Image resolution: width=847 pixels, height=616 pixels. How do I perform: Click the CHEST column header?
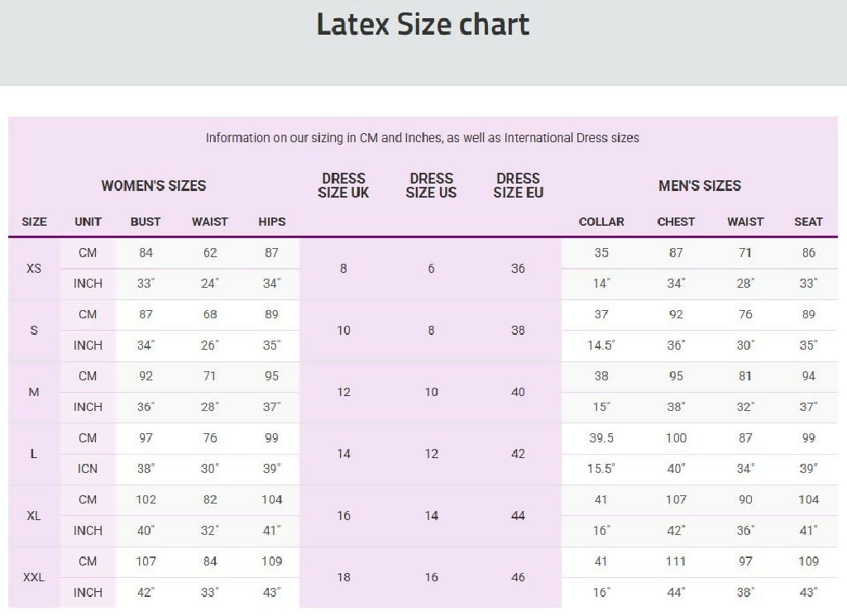click(x=676, y=222)
